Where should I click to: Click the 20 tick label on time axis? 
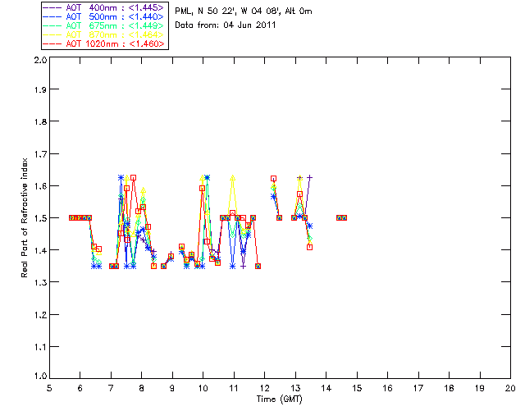(x=510, y=388)
